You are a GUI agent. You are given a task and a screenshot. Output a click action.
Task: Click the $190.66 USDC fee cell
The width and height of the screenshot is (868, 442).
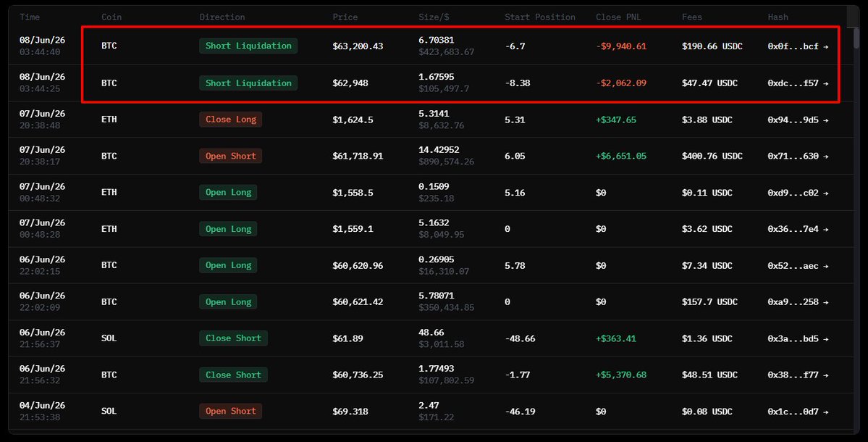(712, 46)
